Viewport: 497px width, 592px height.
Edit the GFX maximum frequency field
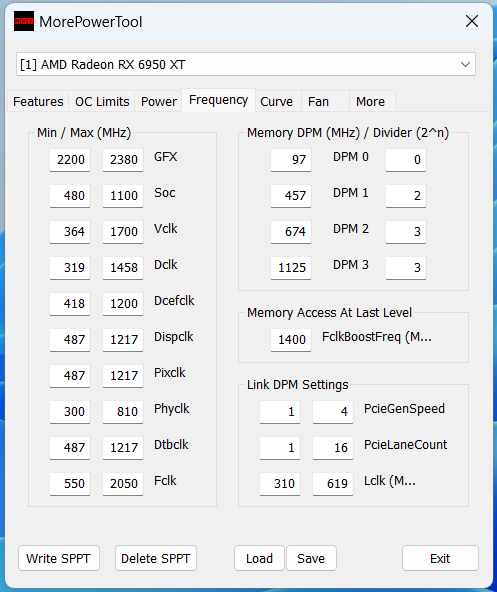[x=123, y=160]
